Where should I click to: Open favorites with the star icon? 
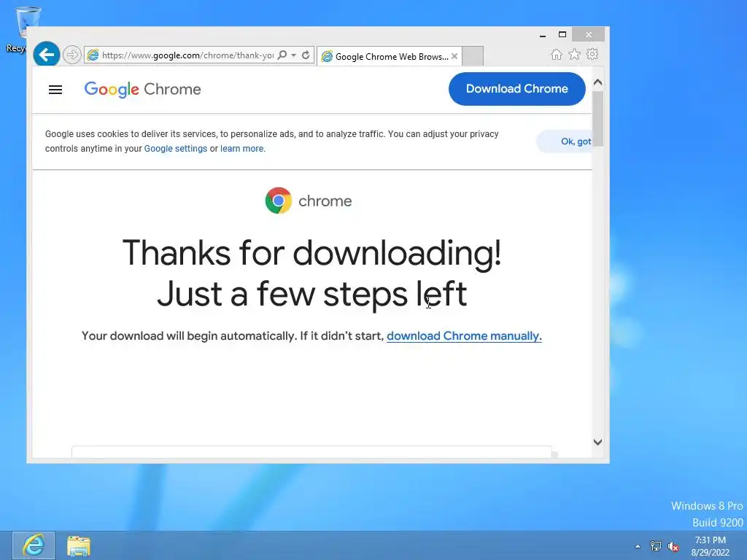pyautogui.click(x=575, y=54)
